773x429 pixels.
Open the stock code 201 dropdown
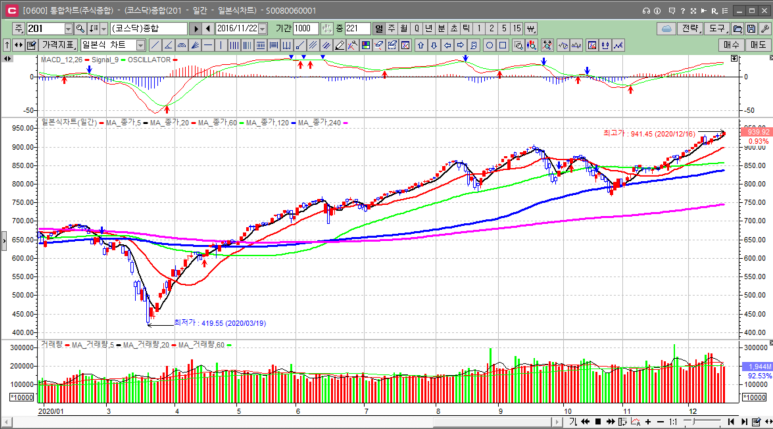[69, 29]
